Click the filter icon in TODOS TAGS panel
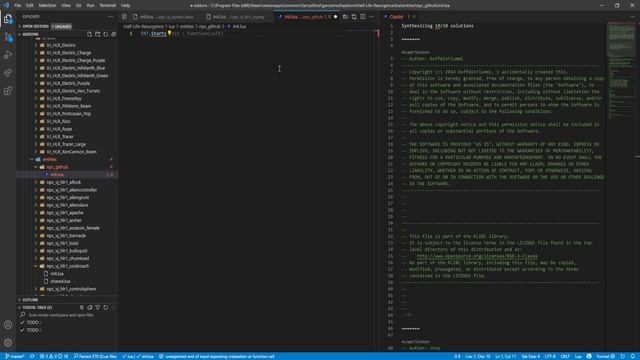The image size is (640, 360). point(98,307)
